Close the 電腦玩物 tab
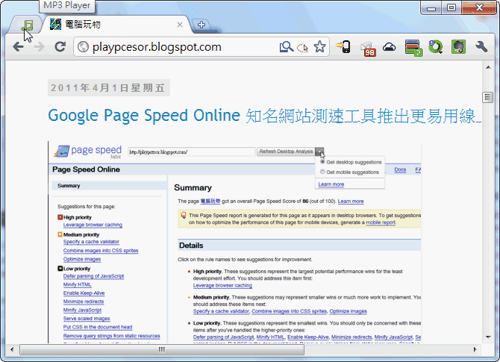500x362 pixels. [x=180, y=25]
